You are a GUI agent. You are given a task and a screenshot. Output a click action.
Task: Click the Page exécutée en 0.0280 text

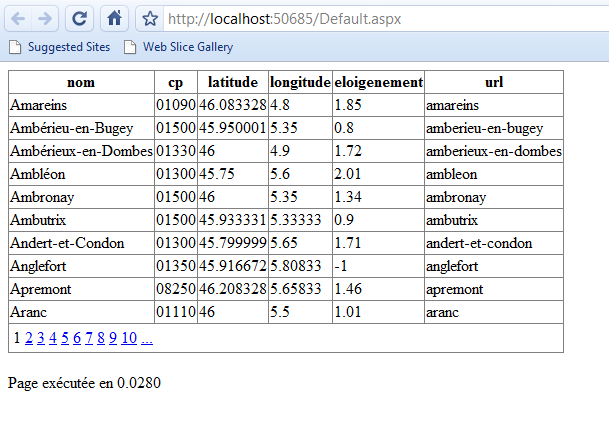click(x=84, y=383)
